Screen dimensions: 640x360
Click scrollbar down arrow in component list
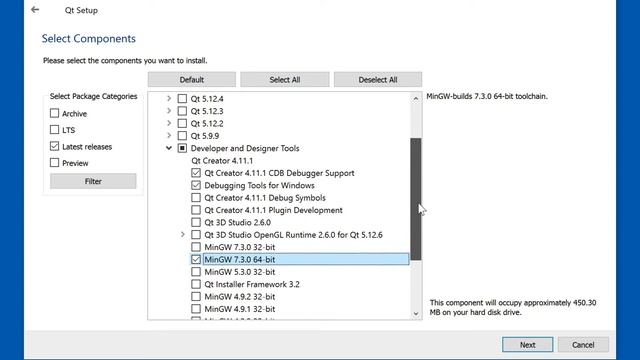(416, 313)
